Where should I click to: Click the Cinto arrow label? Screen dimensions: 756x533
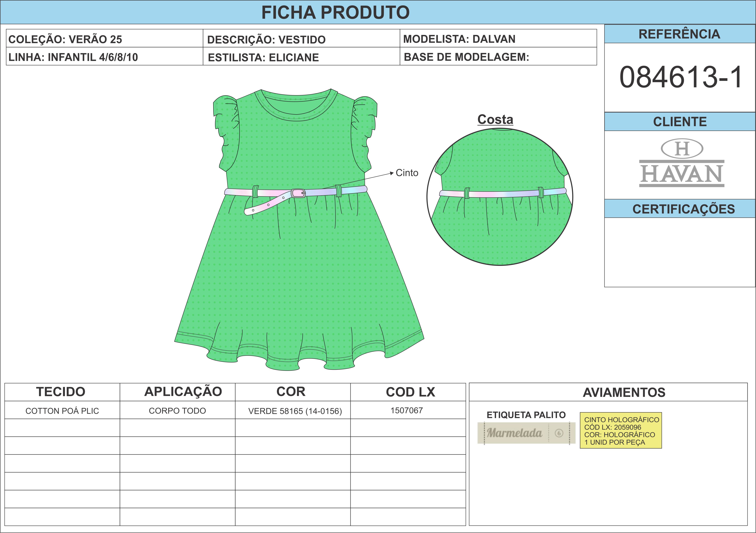407,173
